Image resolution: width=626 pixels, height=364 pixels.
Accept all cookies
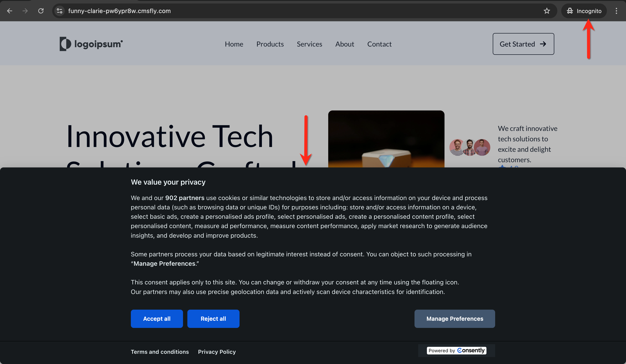(157, 319)
